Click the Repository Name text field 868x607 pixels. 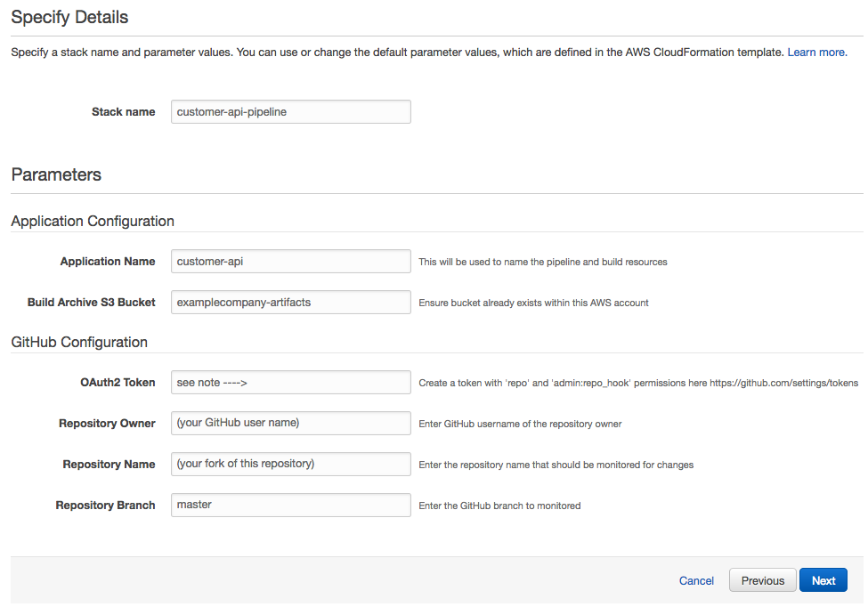click(290, 465)
